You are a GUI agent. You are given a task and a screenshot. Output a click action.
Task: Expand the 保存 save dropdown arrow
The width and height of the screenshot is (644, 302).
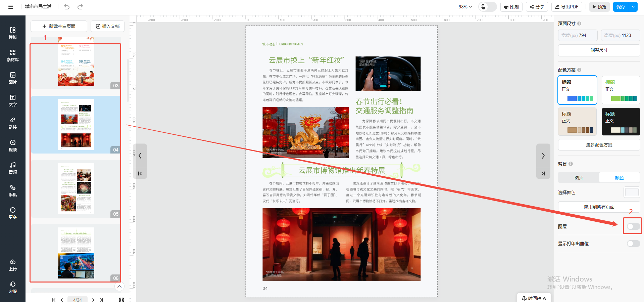click(633, 7)
